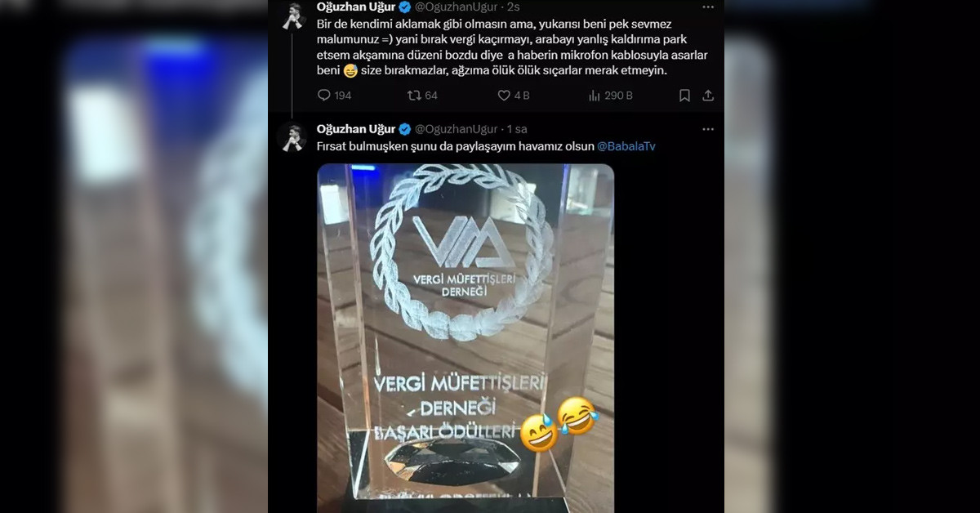
Task: Open the crystal award trophy photo
Action: click(x=465, y=338)
